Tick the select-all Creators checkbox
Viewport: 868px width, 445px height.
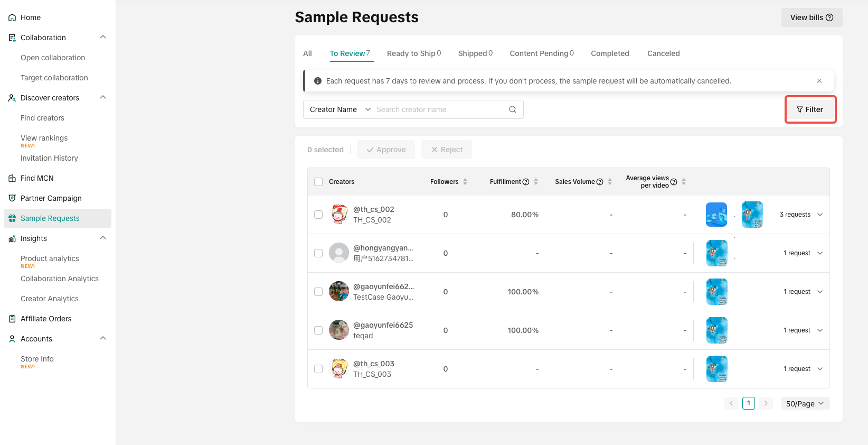coord(318,182)
